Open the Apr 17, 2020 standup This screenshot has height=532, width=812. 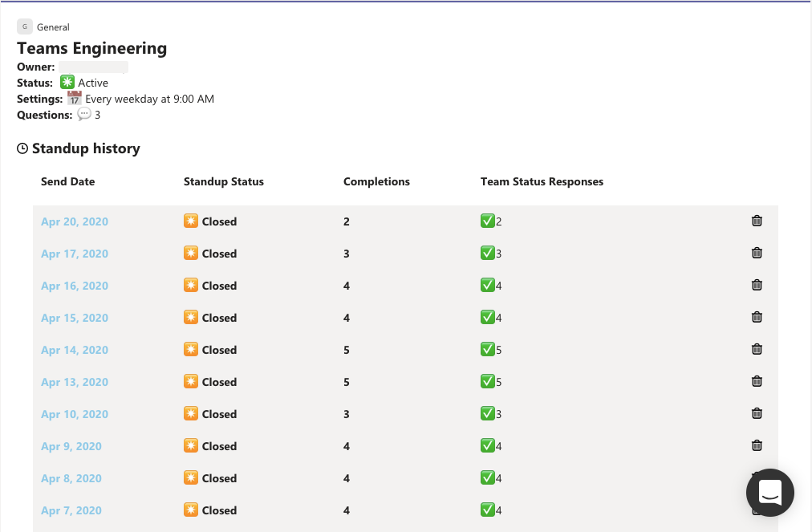point(75,254)
